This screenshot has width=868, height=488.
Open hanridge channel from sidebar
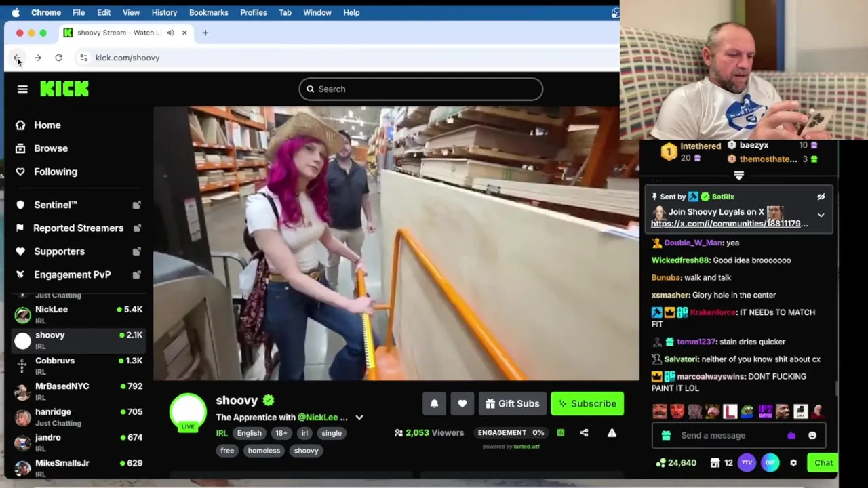pos(78,417)
